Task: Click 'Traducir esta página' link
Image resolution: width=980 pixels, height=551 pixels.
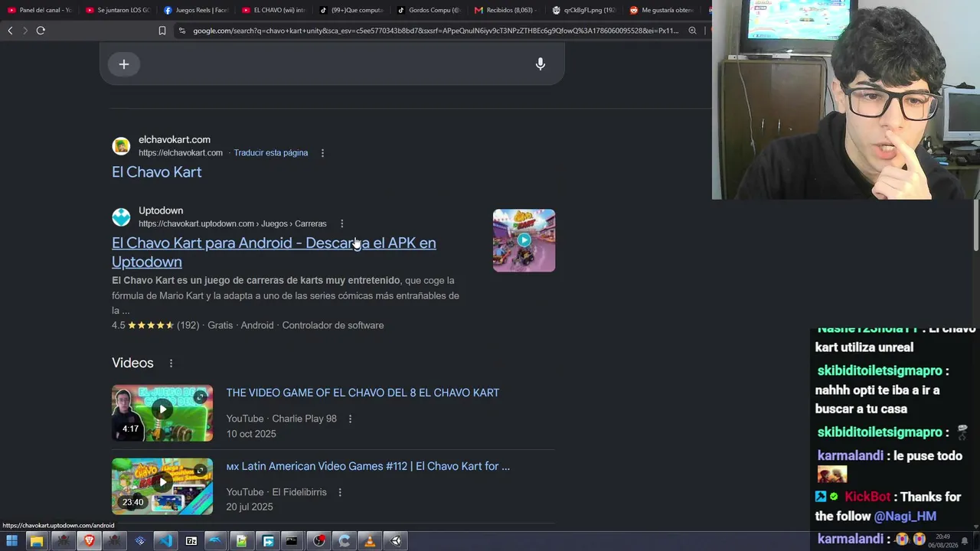Action: [x=271, y=153]
